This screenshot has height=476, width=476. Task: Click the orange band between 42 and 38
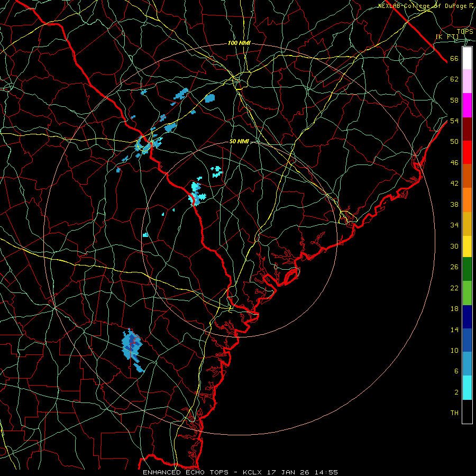point(467,200)
